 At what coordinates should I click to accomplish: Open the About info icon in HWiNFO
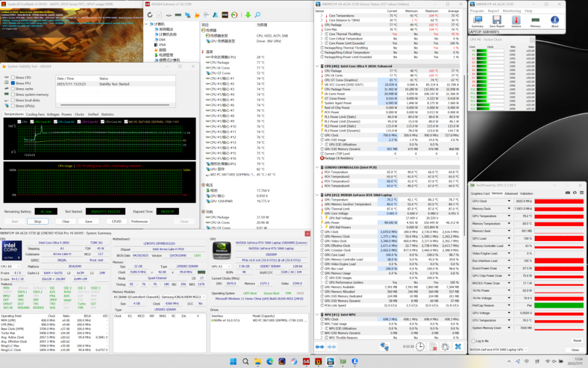[555, 21]
